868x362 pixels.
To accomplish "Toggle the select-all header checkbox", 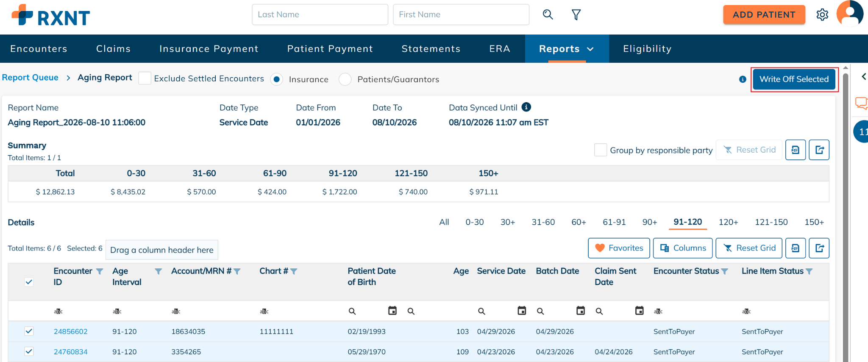I will [x=29, y=282].
